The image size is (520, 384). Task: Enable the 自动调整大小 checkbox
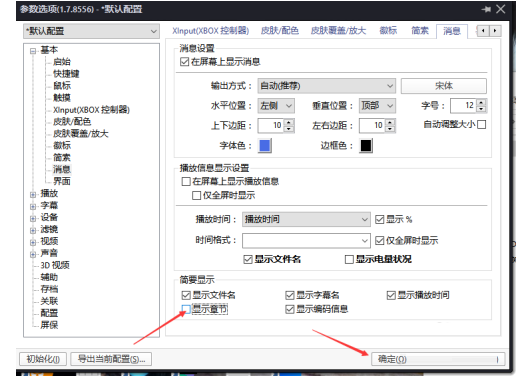pyautogui.click(x=482, y=125)
